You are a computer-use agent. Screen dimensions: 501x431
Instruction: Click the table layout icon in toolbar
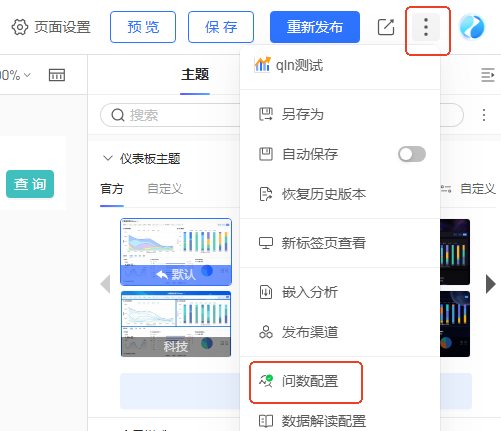[57, 75]
